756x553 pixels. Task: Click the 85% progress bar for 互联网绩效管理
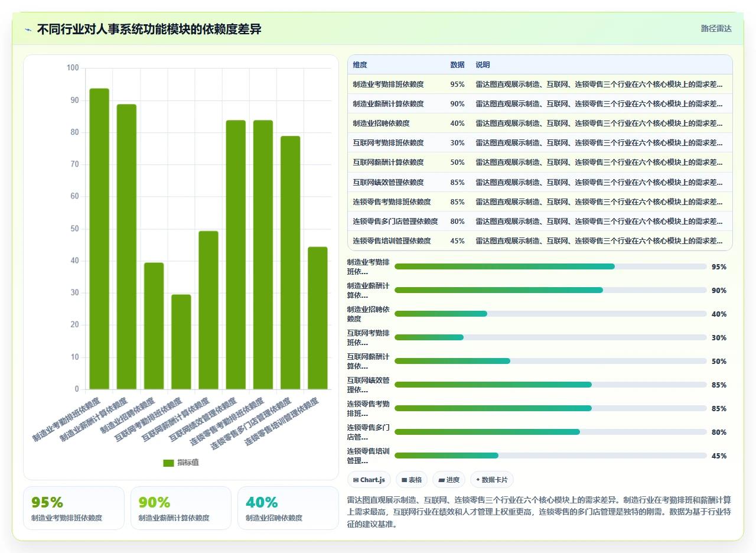[x=550, y=385]
